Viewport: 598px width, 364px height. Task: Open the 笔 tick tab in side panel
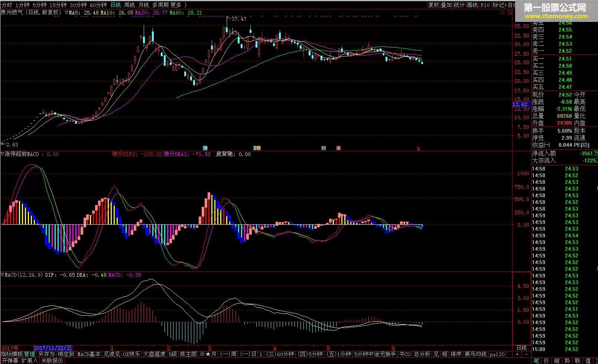536,361
